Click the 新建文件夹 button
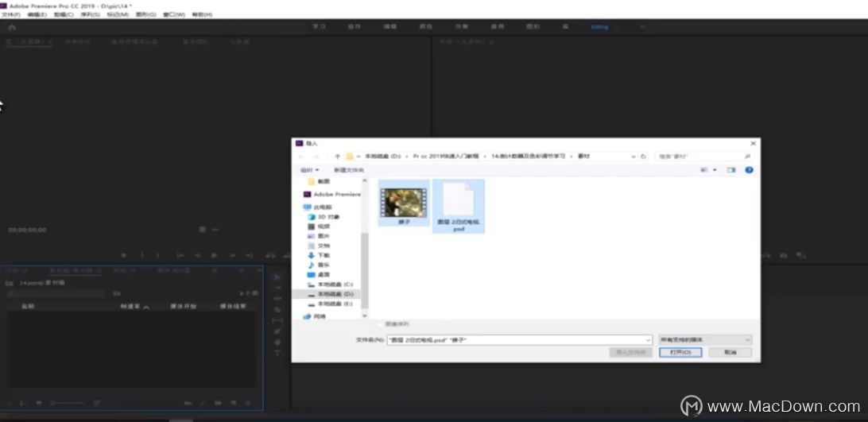This screenshot has width=868, height=422. pyautogui.click(x=349, y=170)
